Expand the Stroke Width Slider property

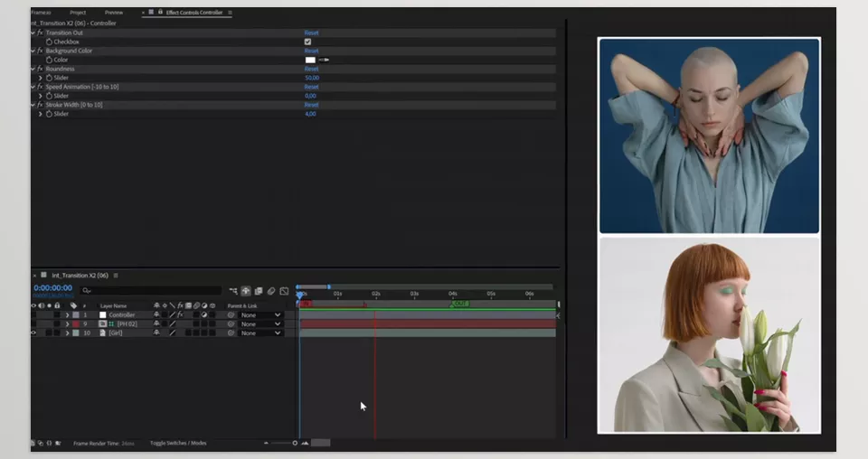(x=41, y=114)
